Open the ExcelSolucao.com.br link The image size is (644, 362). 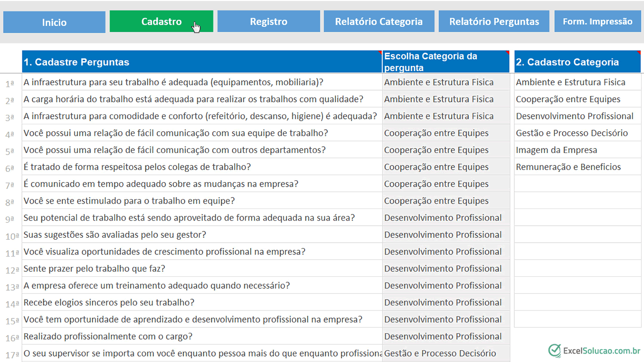pyautogui.click(x=601, y=351)
